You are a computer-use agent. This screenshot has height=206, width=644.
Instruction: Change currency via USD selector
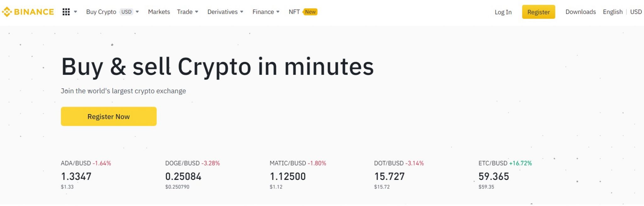tap(636, 12)
